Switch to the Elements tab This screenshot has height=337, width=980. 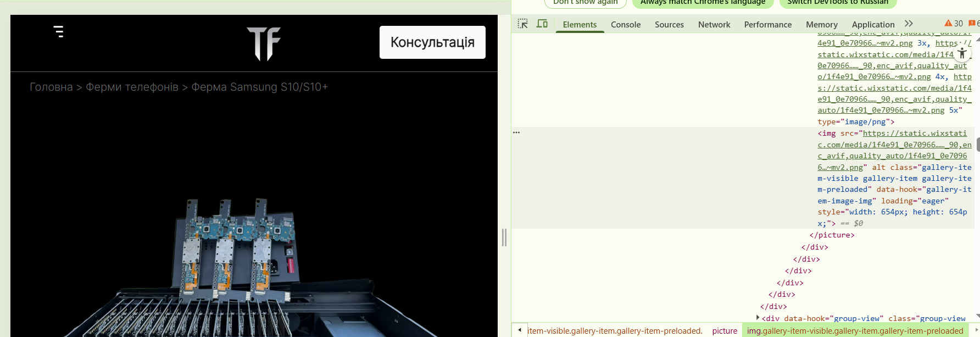click(580, 24)
